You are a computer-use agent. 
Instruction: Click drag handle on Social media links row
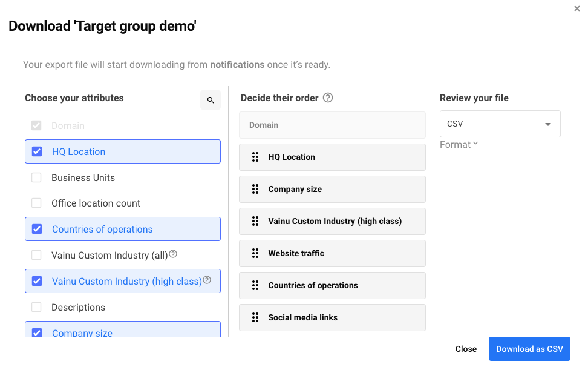(255, 317)
